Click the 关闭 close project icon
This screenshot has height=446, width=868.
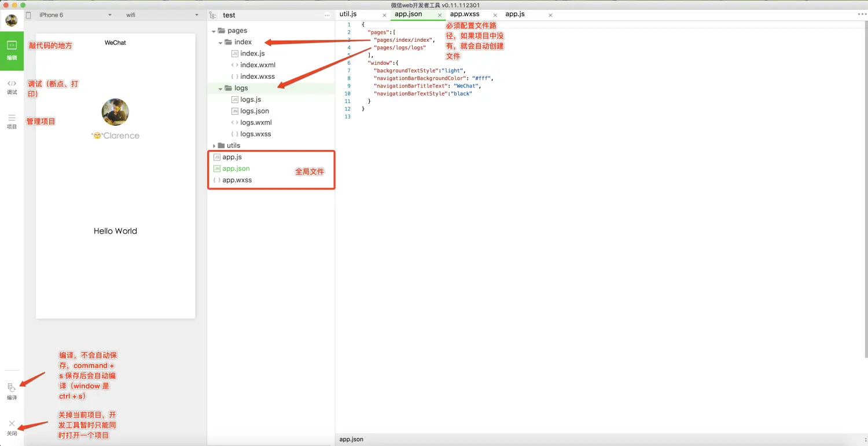tap(12, 427)
